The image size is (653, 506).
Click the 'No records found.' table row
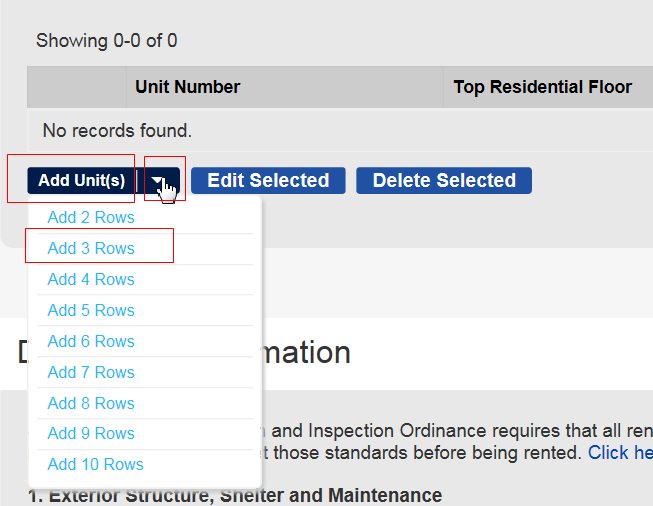[x=117, y=131]
